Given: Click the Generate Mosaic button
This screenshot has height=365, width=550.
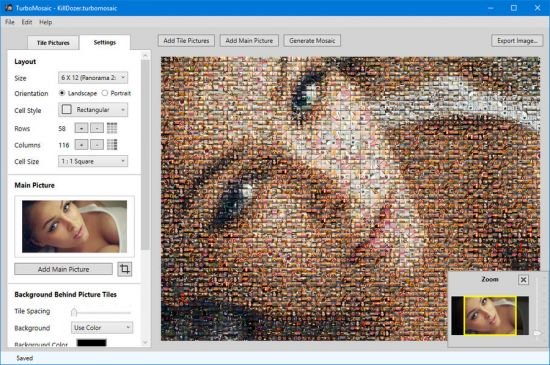Looking at the screenshot, I should click(312, 41).
